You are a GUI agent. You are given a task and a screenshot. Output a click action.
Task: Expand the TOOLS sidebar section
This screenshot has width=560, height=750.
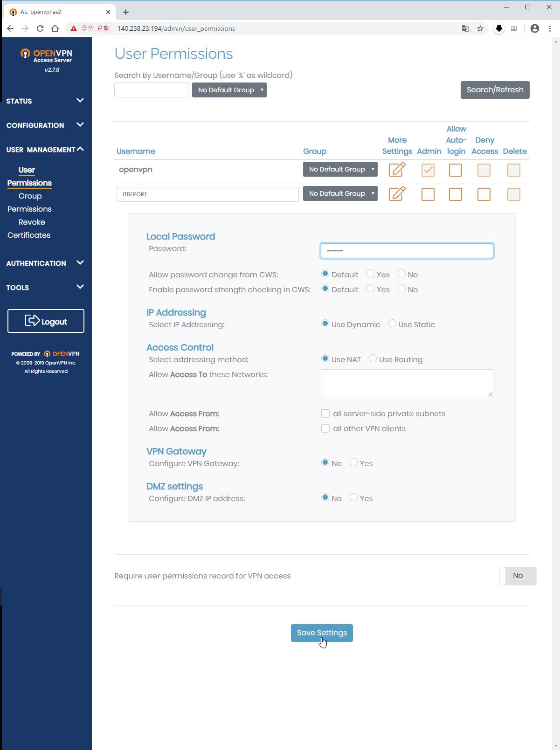45,287
